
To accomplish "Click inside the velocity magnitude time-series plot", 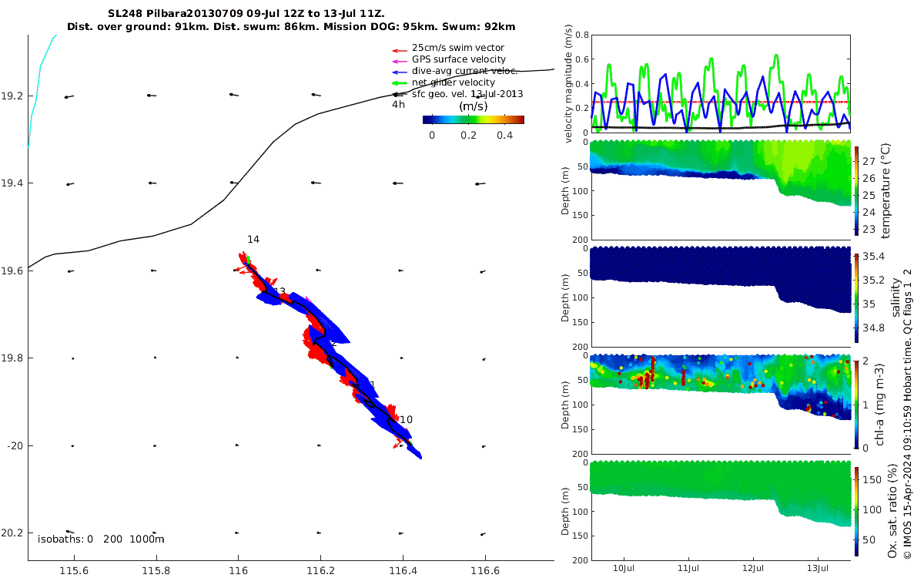I will [x=720, y=83].
